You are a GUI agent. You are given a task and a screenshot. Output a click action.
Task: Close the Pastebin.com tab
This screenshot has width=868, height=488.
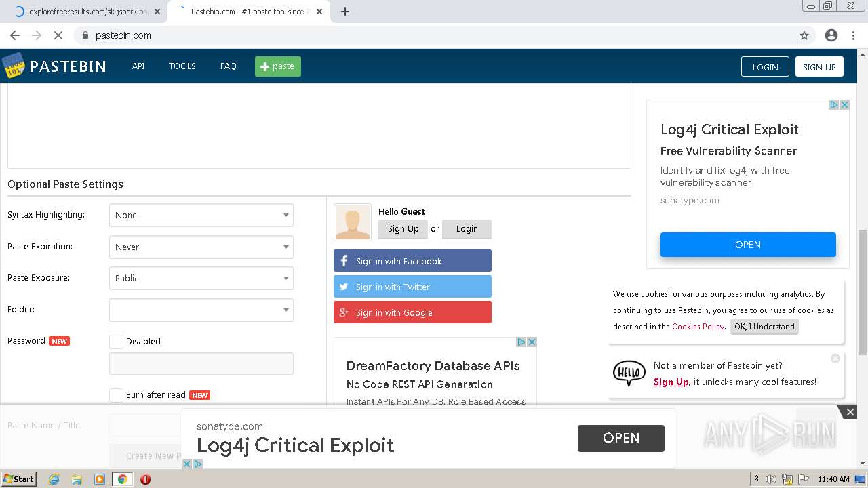tap(319, 12)
